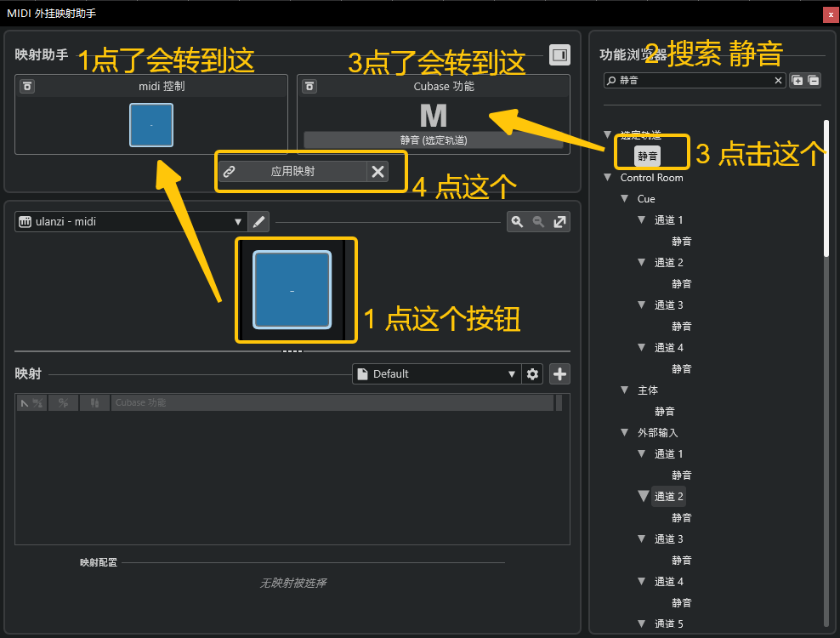Click 通道 5 label under 外部输入
Viewport: 840px width, 638px height.
coord(668,624)
